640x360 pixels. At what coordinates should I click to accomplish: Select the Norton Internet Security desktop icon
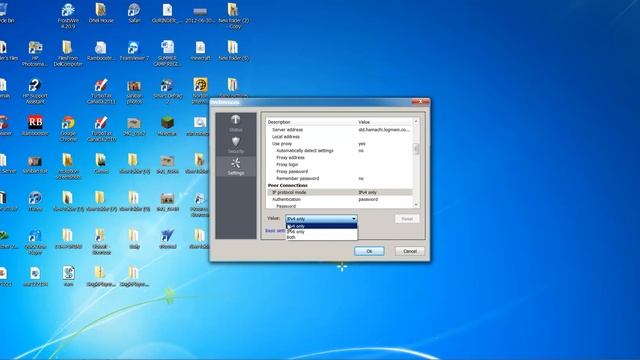(200, 91)
